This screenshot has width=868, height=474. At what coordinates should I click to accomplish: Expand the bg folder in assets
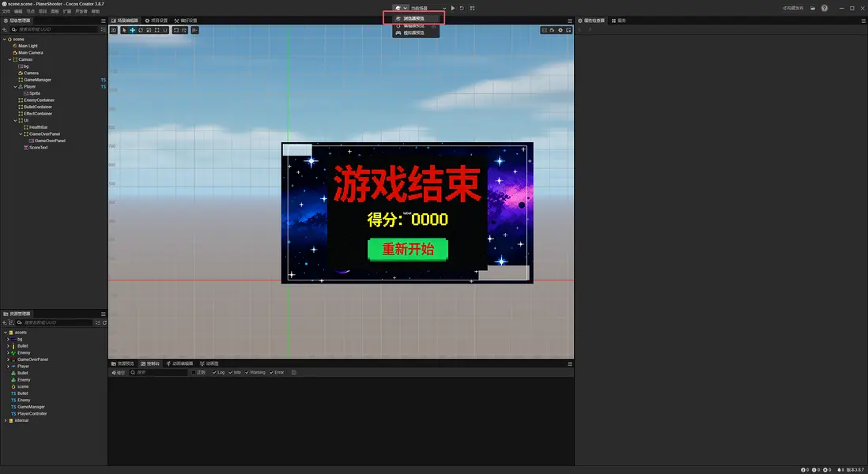pyautogui.click(x=8, y=339)
